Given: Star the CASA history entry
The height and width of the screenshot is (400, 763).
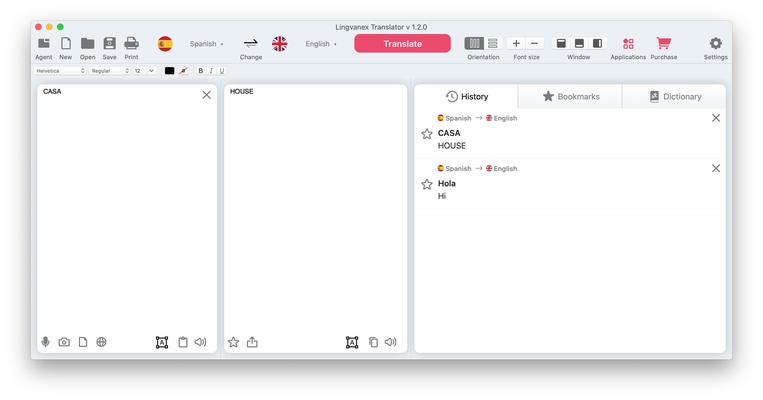Looking at the screenshot, I should (x=427, y=134).
